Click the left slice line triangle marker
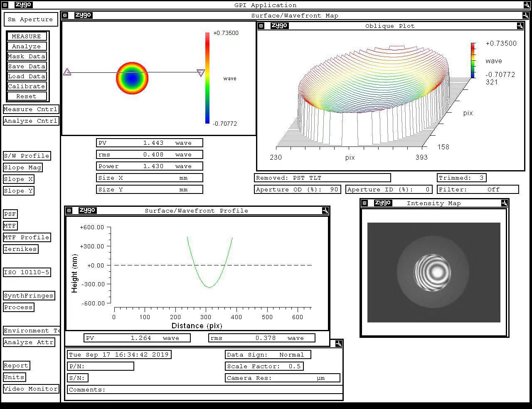 click(x=67, y=72)
